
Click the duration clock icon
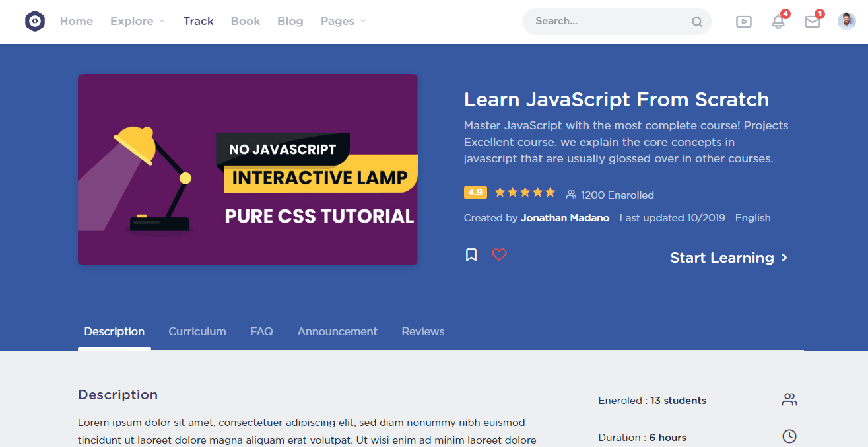point(789,436)
